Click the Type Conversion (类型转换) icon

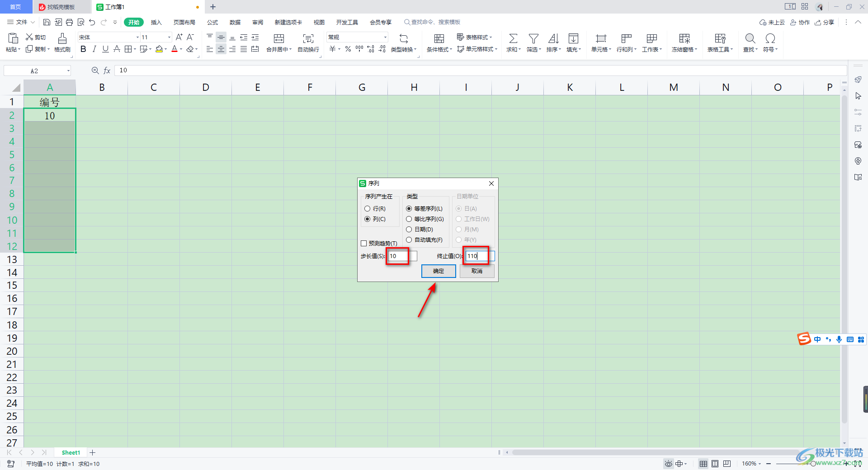[404, 38]
